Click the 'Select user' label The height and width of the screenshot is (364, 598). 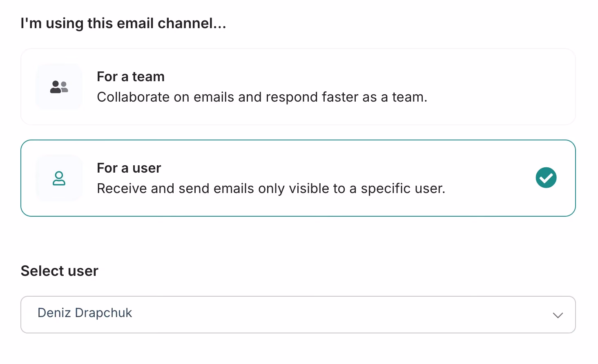[x=60, y=271]
